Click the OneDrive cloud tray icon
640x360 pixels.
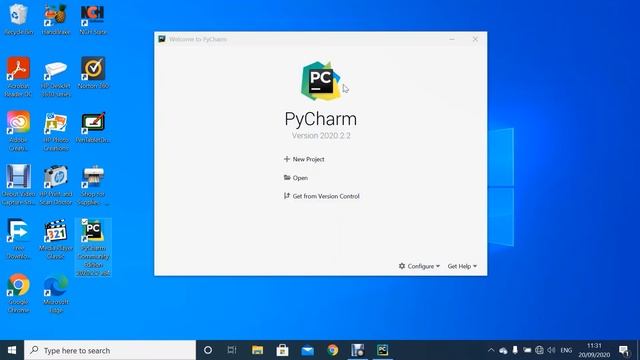(503, 350)
